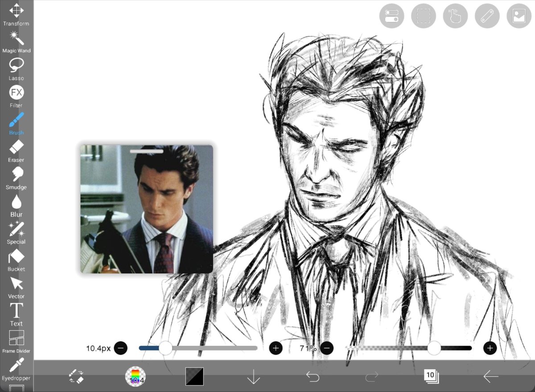Open the Frame Divider tool
This screenshot has width=535, height=392.
pos(16,342)
